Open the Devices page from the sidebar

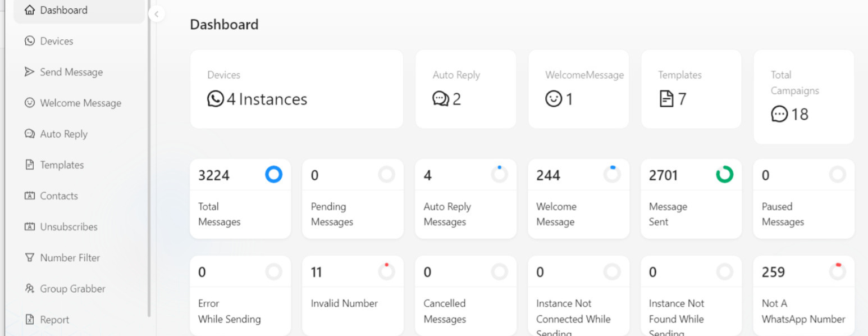[56, 40]
